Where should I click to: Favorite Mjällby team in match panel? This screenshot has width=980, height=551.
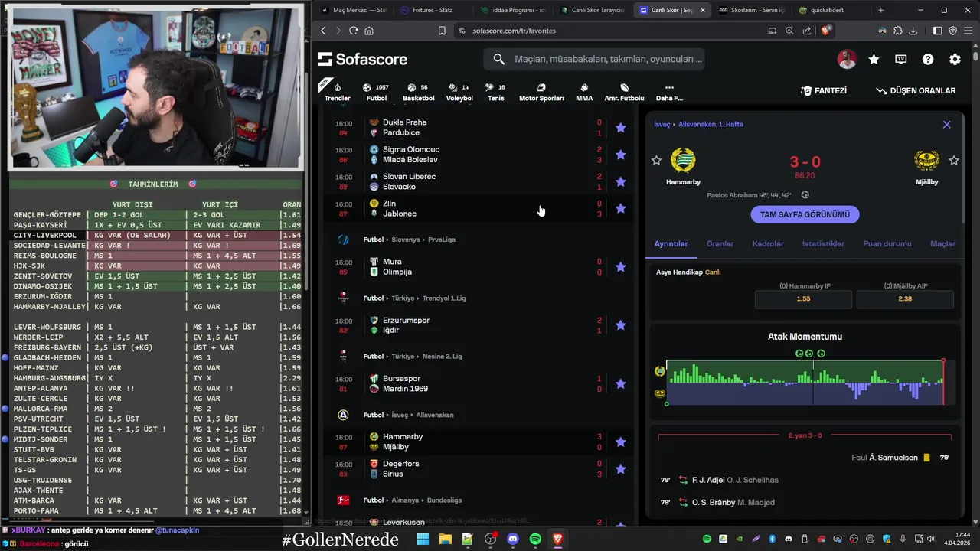pos(954,160)
